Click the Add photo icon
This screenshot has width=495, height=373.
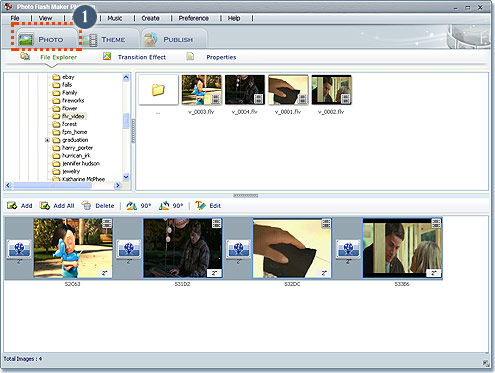tap(12, 205)
